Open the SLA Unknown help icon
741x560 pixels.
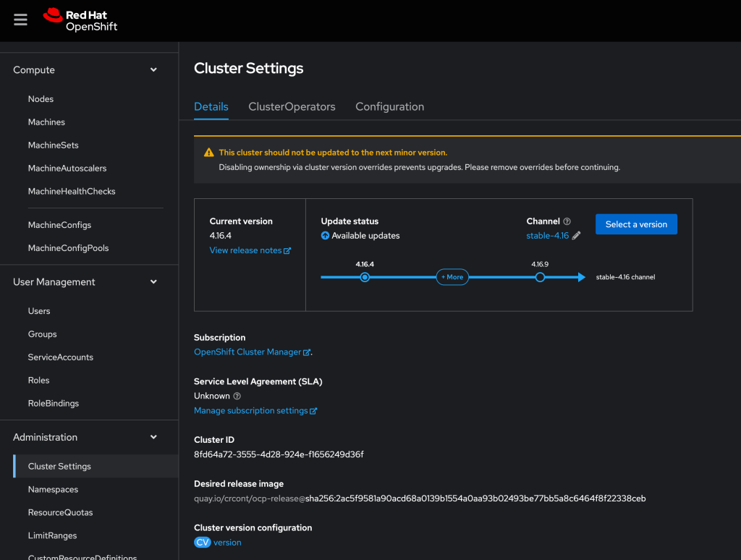pos(237,396)
